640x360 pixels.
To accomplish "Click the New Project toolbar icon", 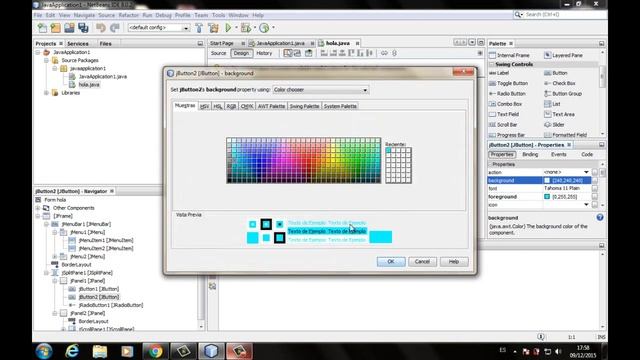I will (56, 28).
